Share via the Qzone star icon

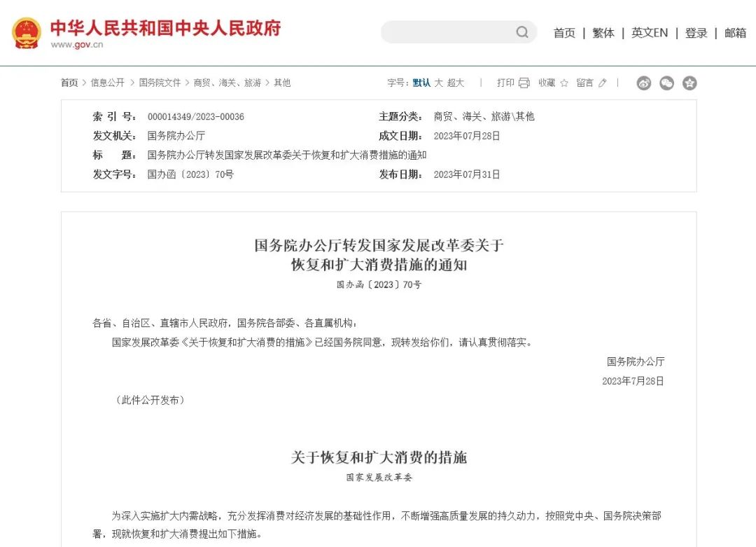click(689, 83)
